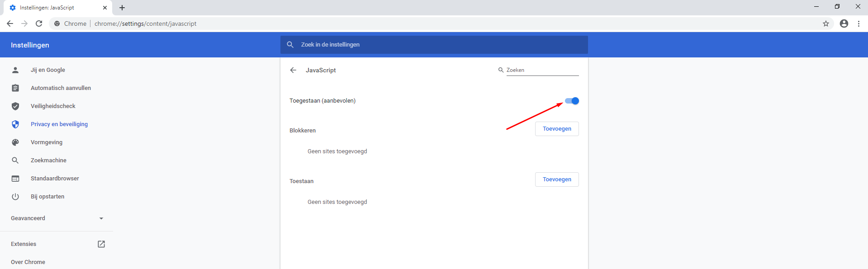Click Toevoegen button under Toestaan
Viewport: 868px width, 269px height.
tap(557, 179)
